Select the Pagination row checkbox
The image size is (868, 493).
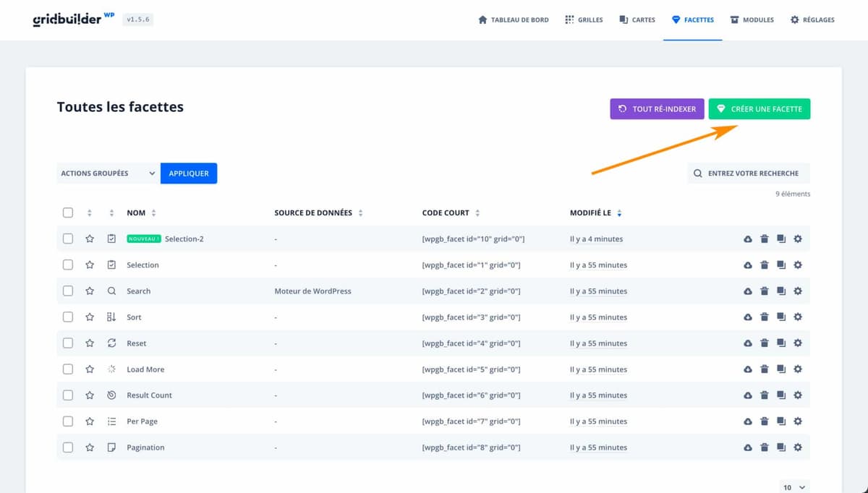pyautogui.click(x=68, y=447)
